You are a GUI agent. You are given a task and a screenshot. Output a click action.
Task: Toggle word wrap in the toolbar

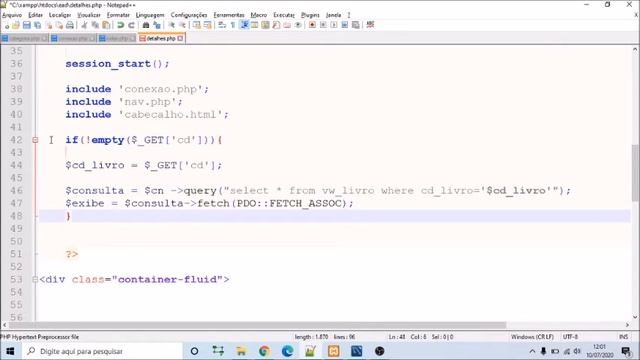coord(222,25)
